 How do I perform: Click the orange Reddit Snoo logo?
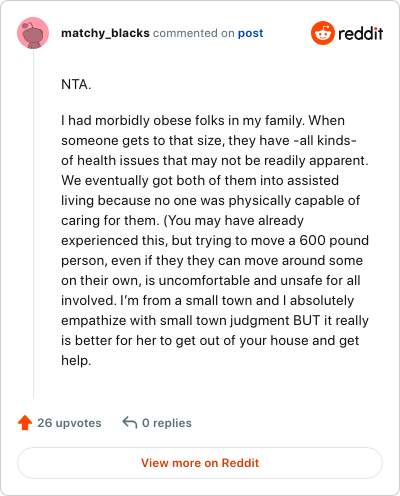tap(323, 33)
